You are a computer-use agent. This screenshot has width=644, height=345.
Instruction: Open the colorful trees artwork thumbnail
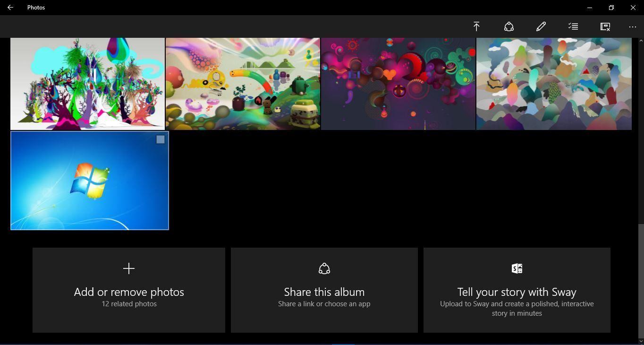87,84
